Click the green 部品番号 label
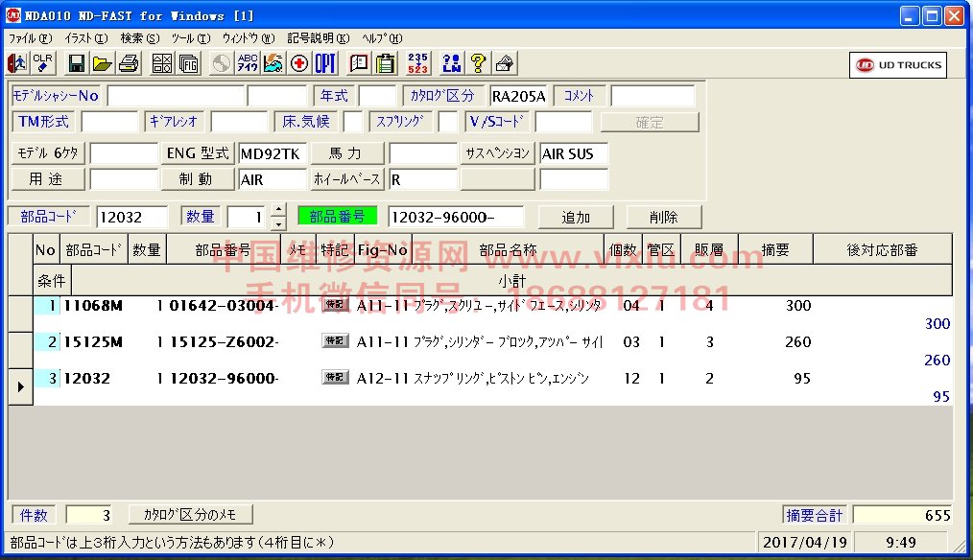The width and height of the screenshot is (973, 560). (337, 217)
